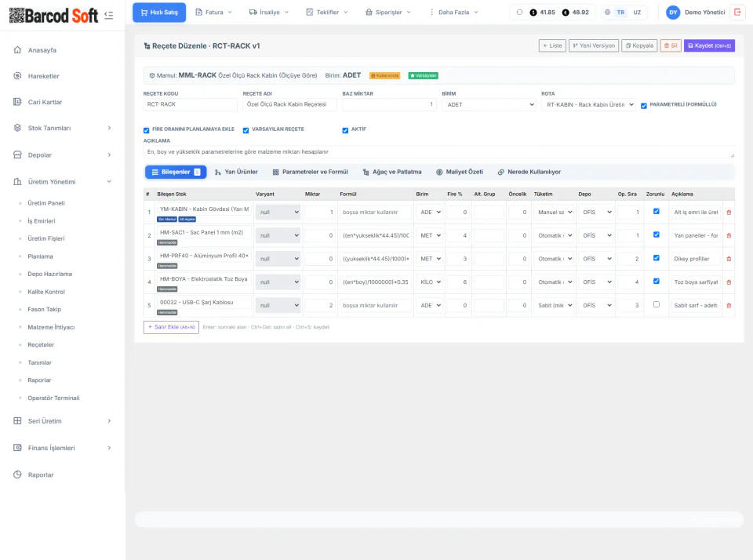Toggle the Varsayılan Reçete checkbox

[246, 130]
